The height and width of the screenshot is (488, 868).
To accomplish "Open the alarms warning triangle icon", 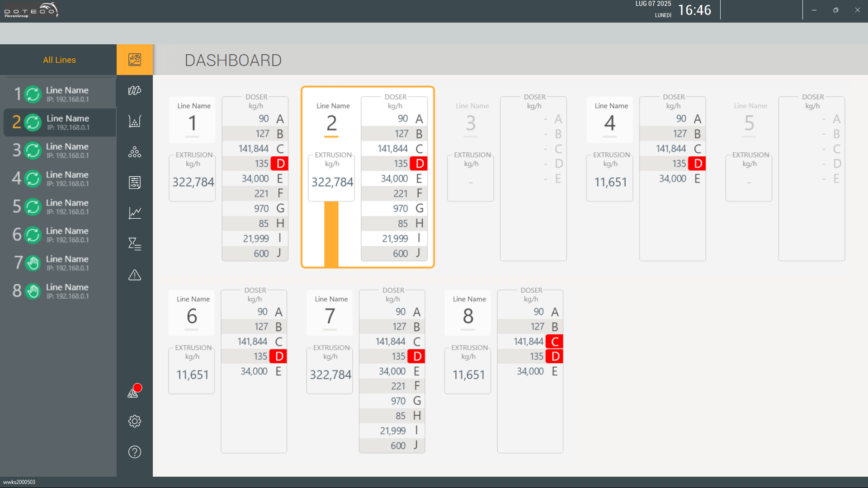I will pos(135,275).
